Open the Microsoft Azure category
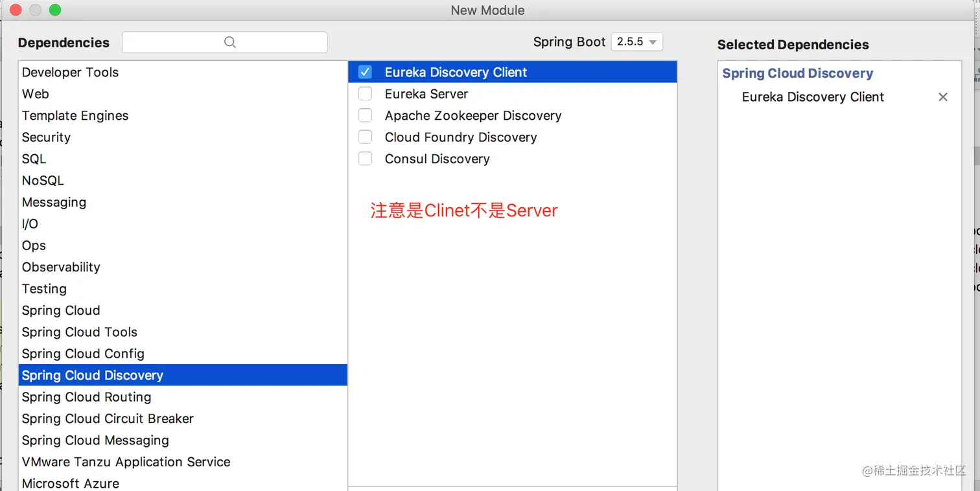Image resolution: width=980 pixels, height=491 pixels. (x=183, y=483)
